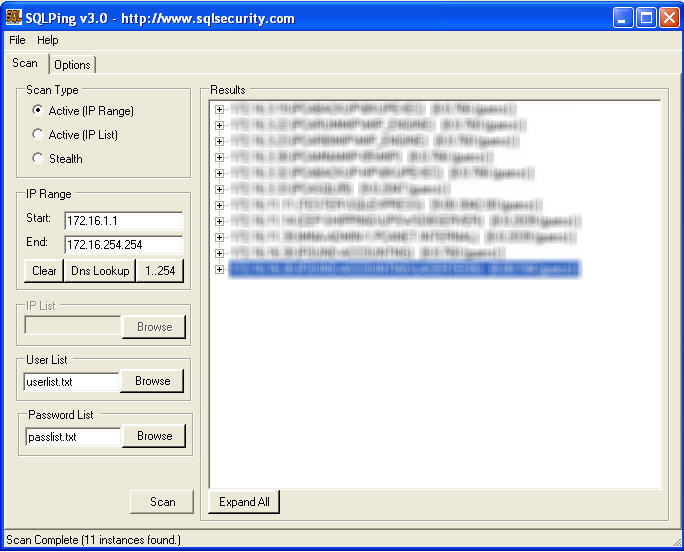The width and height of the screenshot is (684, 552).
Task: Switch to the Scan tab
Action: [25, 64]
